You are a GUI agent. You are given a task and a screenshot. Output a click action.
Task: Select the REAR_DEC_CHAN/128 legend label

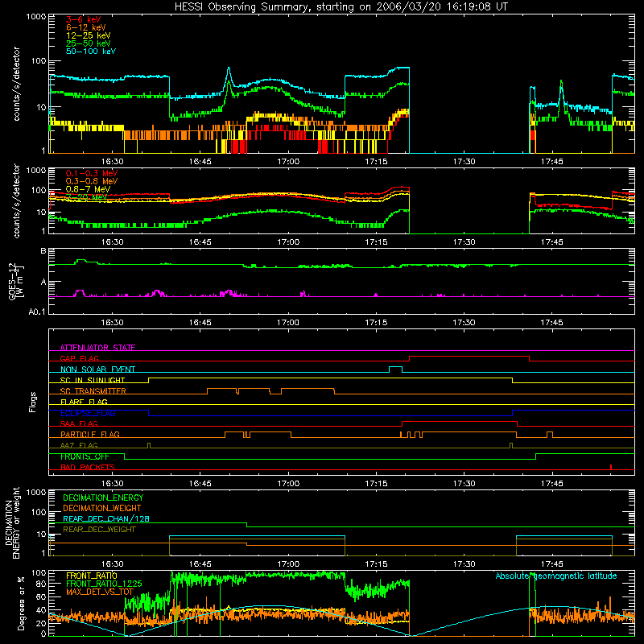pos(106,518)
